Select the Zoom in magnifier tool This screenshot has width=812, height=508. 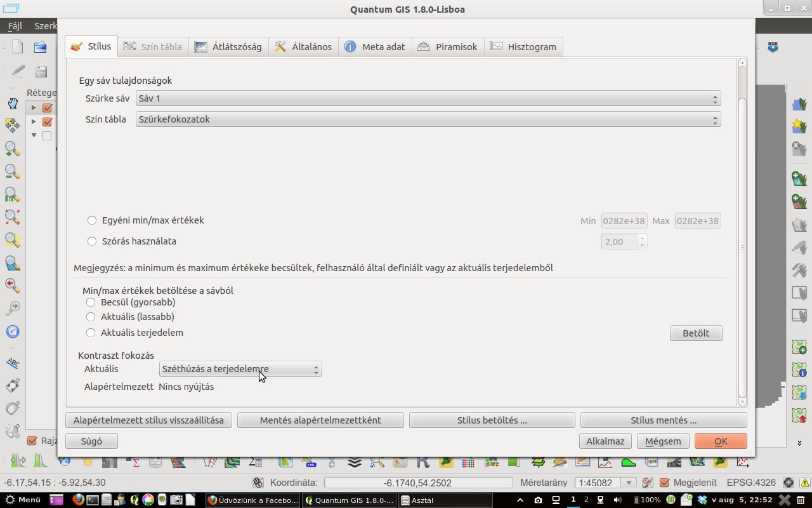pos(12,149)
